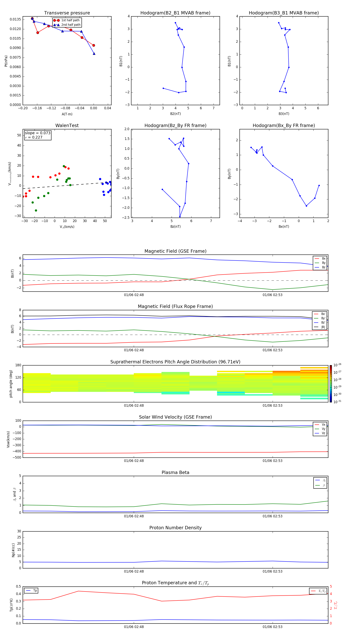The width and height of the screenshot is (351, 644).
Task: Click the Vx legend entry in velocity panel
Action: click(x=320, y=424)
